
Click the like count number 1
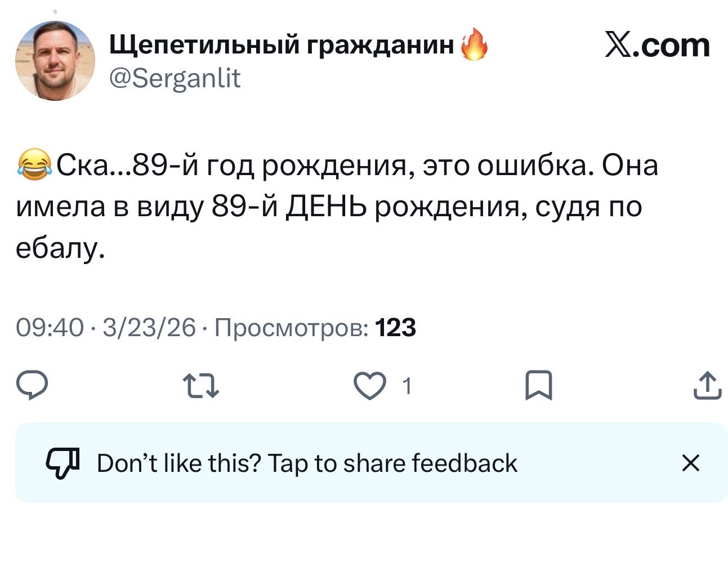coord(408,387)
